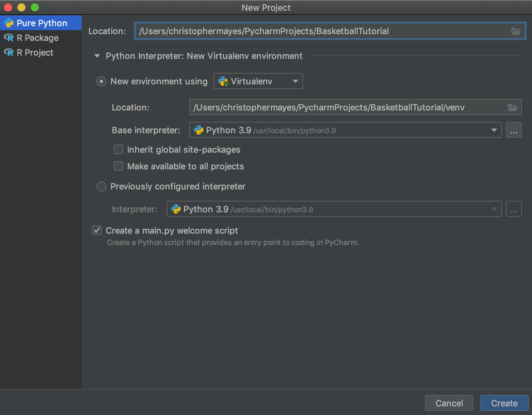This screenshot has height=415, width=532.
Task: Click the ellipsis button next to Interpreter dropdown
Action: (514, 209)
